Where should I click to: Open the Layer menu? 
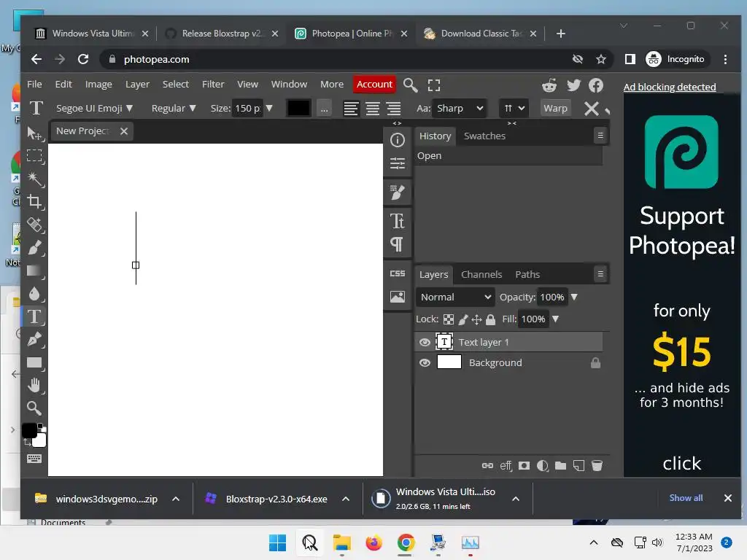point(137,85)
